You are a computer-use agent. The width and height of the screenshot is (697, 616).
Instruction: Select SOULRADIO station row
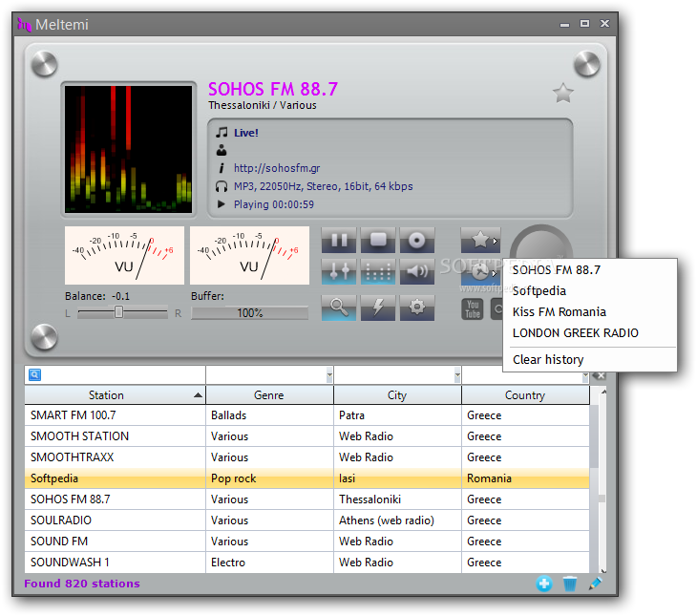pos(307,520)
